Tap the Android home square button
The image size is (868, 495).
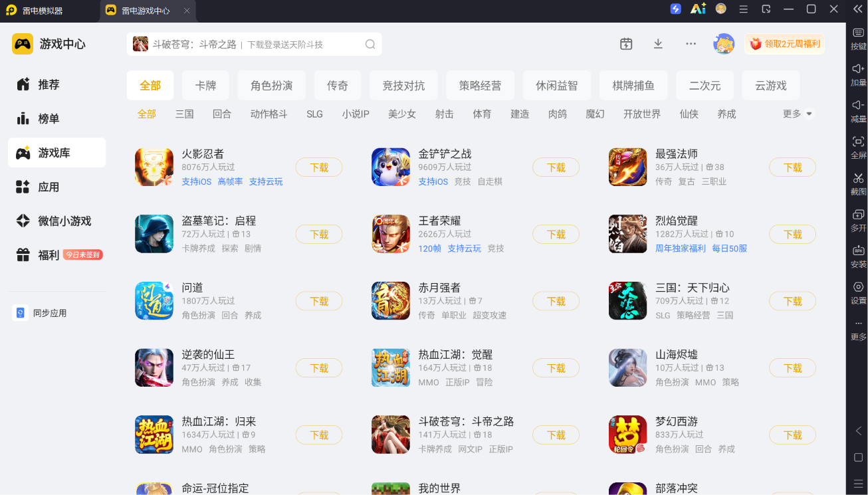858,457
